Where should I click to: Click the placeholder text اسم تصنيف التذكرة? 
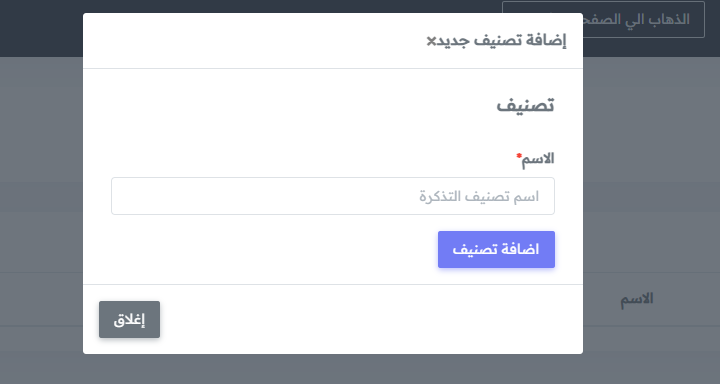[x=479, y=197]
